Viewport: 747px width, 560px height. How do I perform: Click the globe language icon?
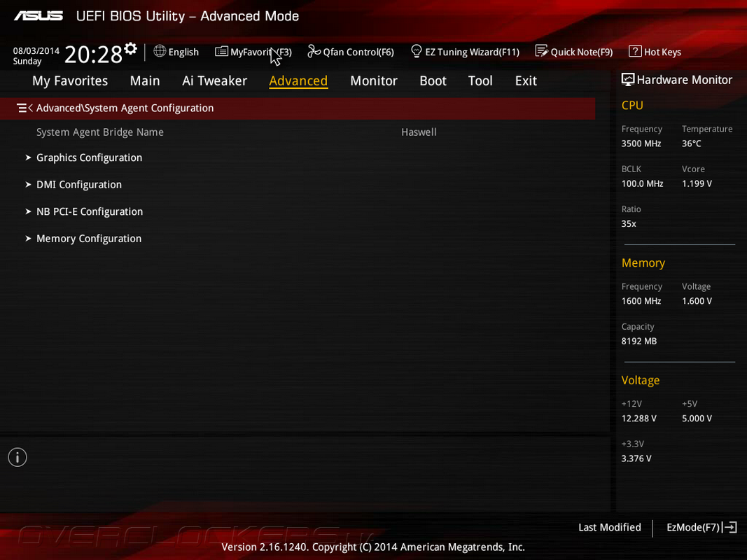tap(160, 51)
